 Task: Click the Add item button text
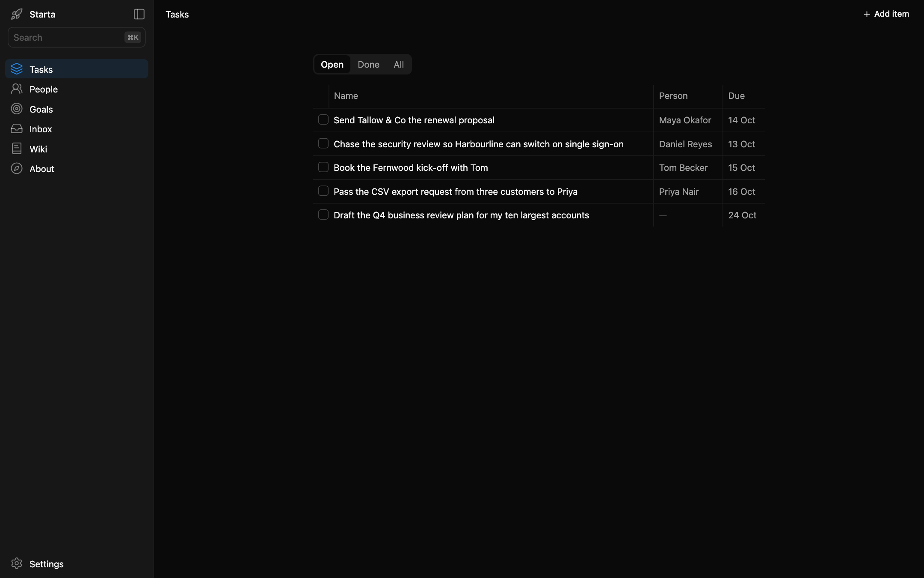click(891, 14)
